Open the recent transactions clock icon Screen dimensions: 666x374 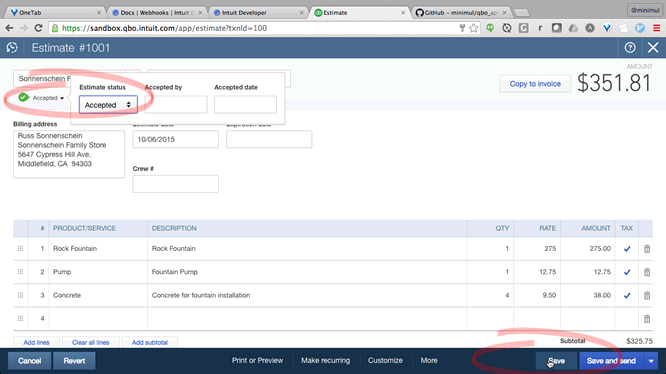(12, 48)
